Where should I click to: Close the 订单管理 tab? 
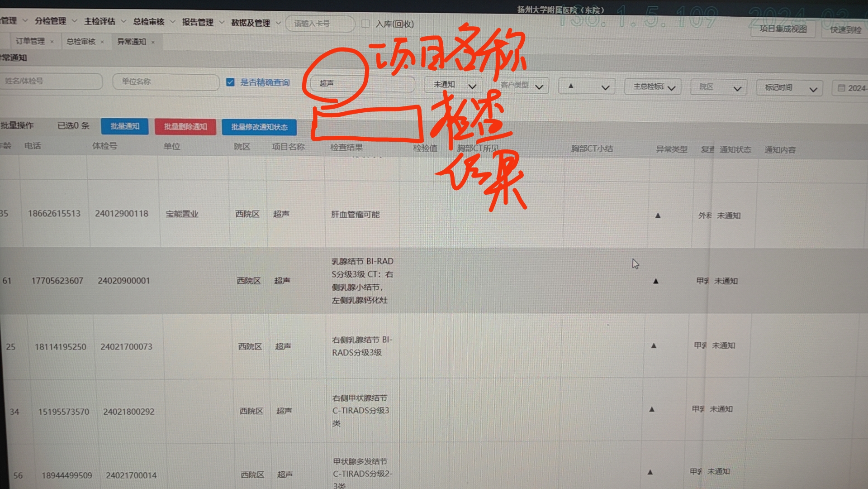(x=52, y=42)
